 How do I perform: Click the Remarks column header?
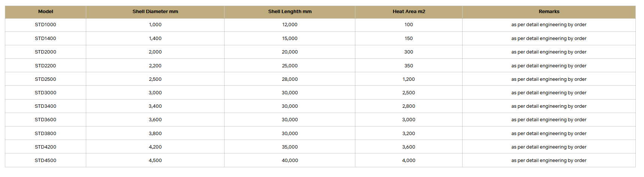coord(549,12)
